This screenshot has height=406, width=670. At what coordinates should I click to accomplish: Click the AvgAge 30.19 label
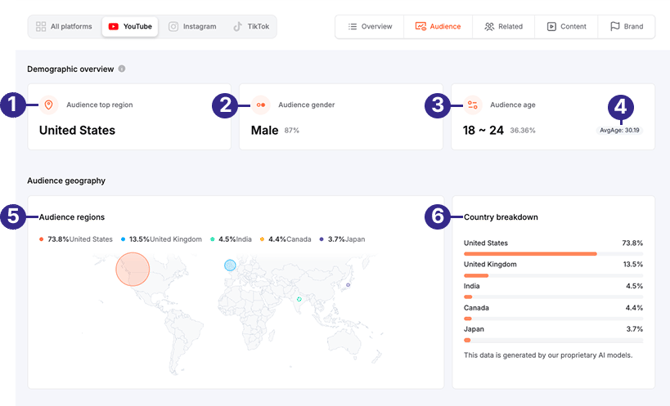[x=620, y=130]
